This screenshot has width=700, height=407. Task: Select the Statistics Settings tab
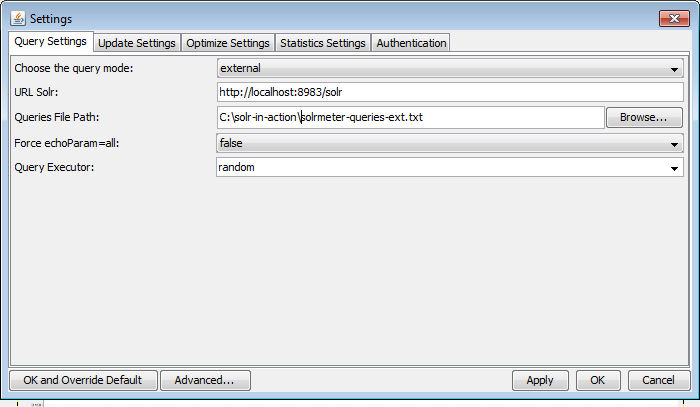(x=322, y=43)
